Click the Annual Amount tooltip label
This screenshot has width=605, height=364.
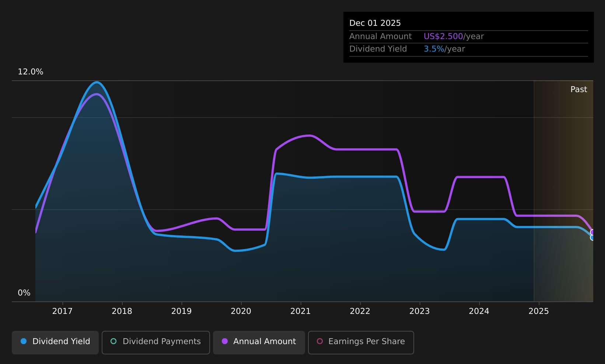point(381,36)
